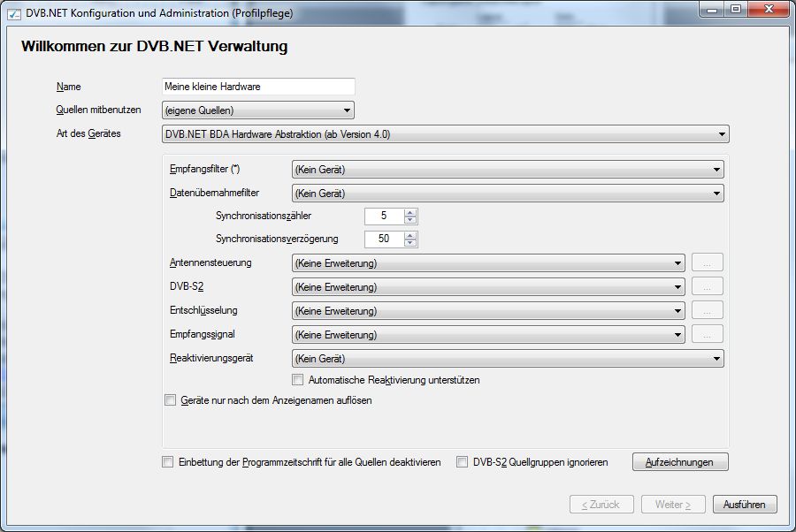This screenshot has width=796, height=532.
Task: Increase the Synchronisationszähler value with up arrow
Action: tap(410, 212)
